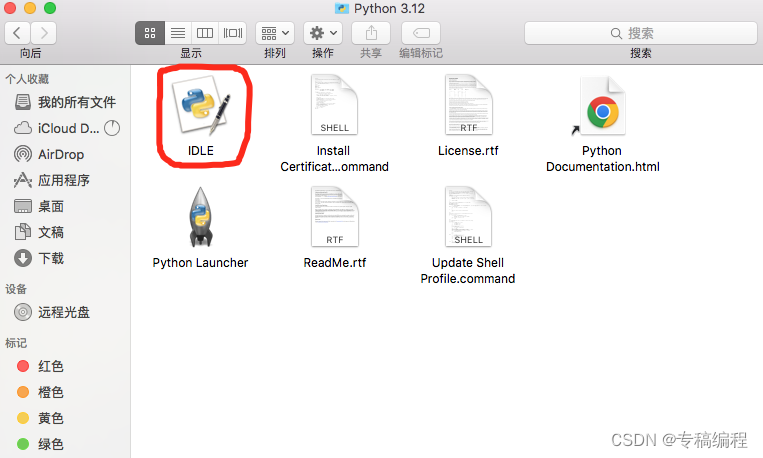
Task: Click the License.rtf name label
Action: pyautogui.click(x=468, y=151)
